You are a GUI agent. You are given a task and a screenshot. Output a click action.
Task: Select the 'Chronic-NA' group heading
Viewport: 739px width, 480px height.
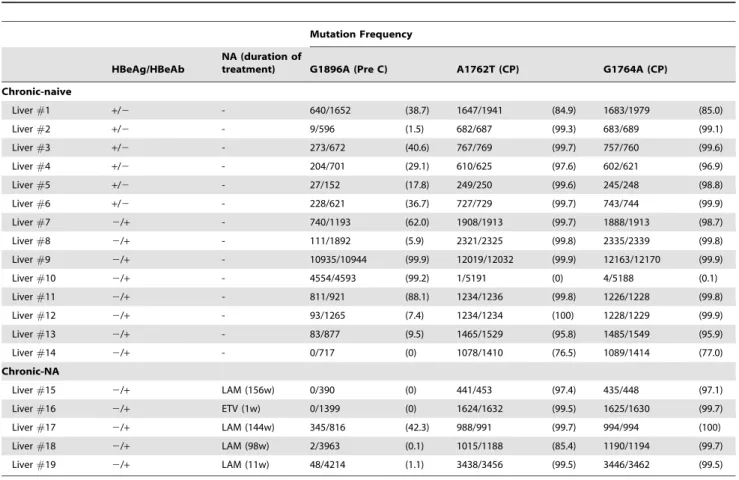click(30, 371)
